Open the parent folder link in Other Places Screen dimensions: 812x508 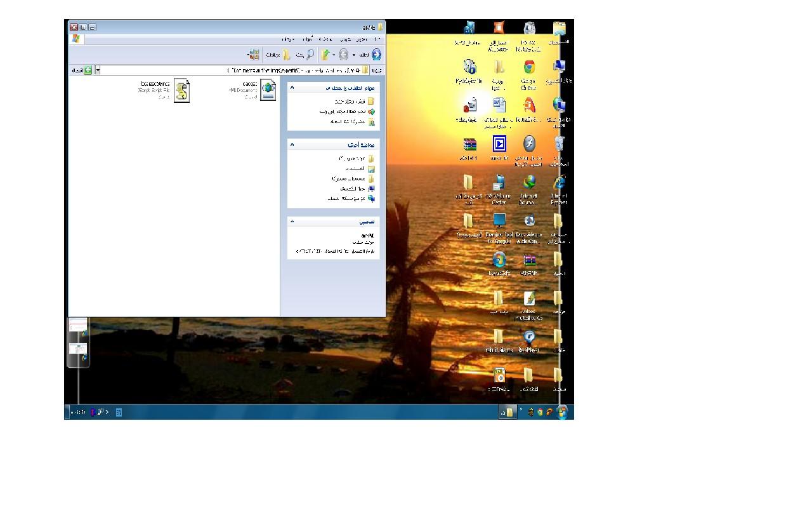[357, 158]
